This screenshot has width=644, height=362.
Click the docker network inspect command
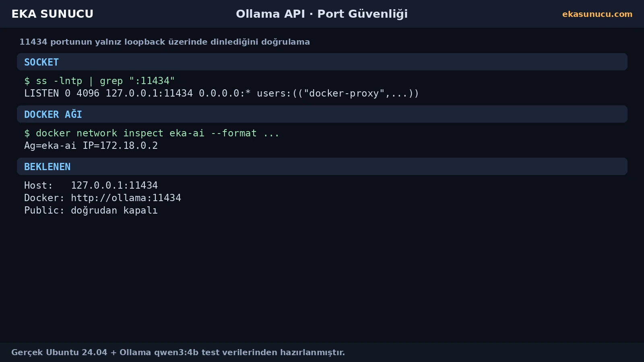coord(152,133)
